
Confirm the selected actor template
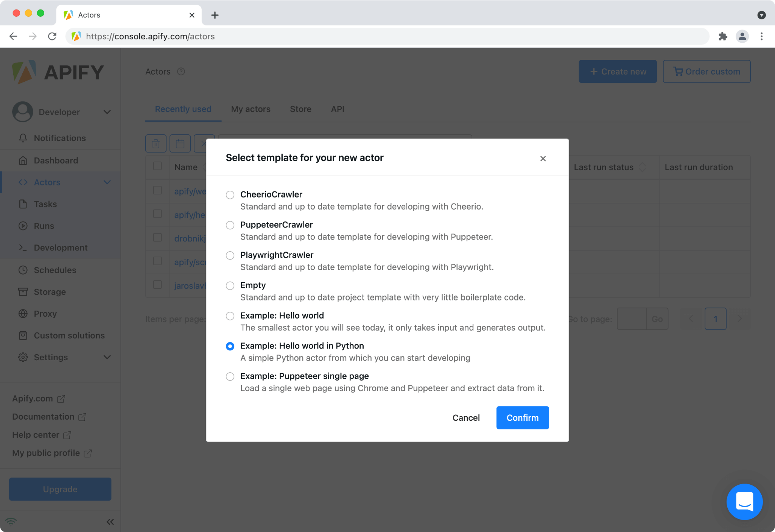point(523,418)
